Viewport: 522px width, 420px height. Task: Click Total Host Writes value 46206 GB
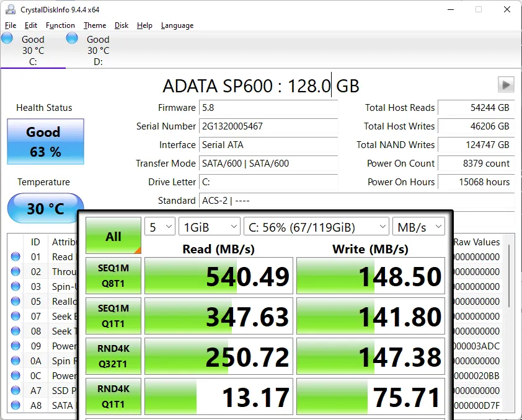click(476, 126)
